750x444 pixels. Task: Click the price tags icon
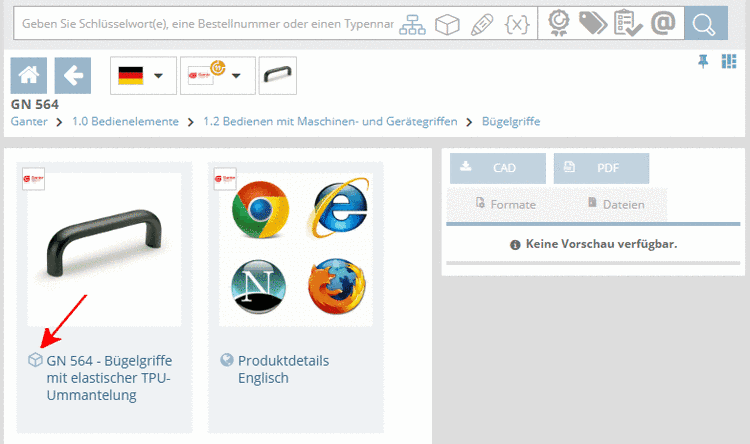[593, 23]
